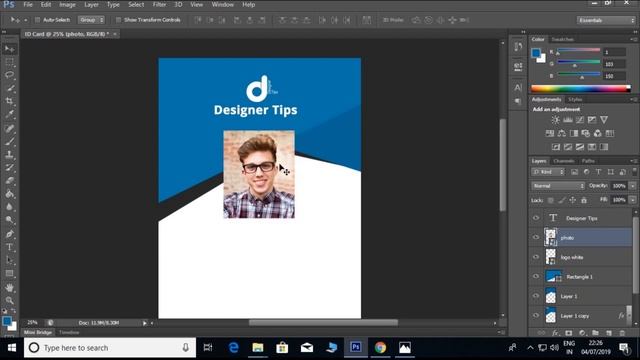Select the Crop tool

tap(9, 101)
